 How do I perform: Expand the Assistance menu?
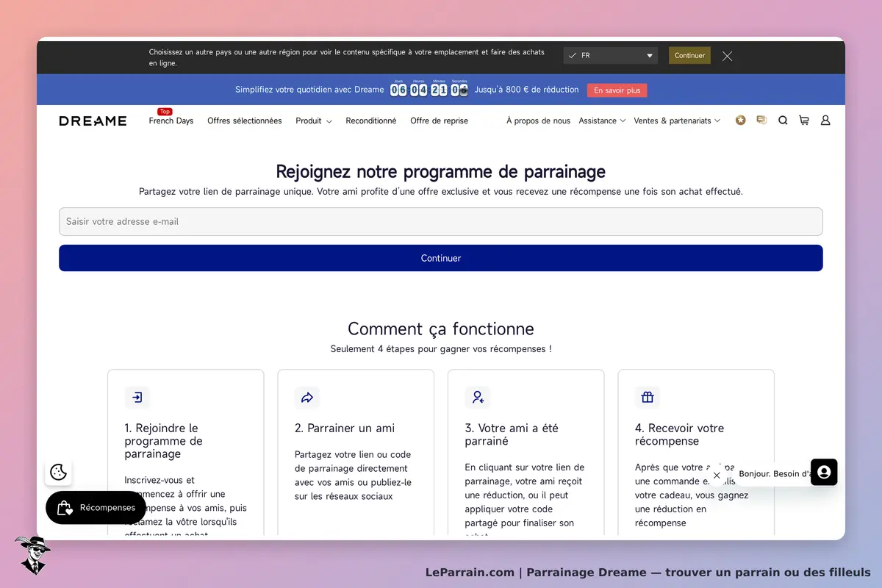click(x=602, y=121)
